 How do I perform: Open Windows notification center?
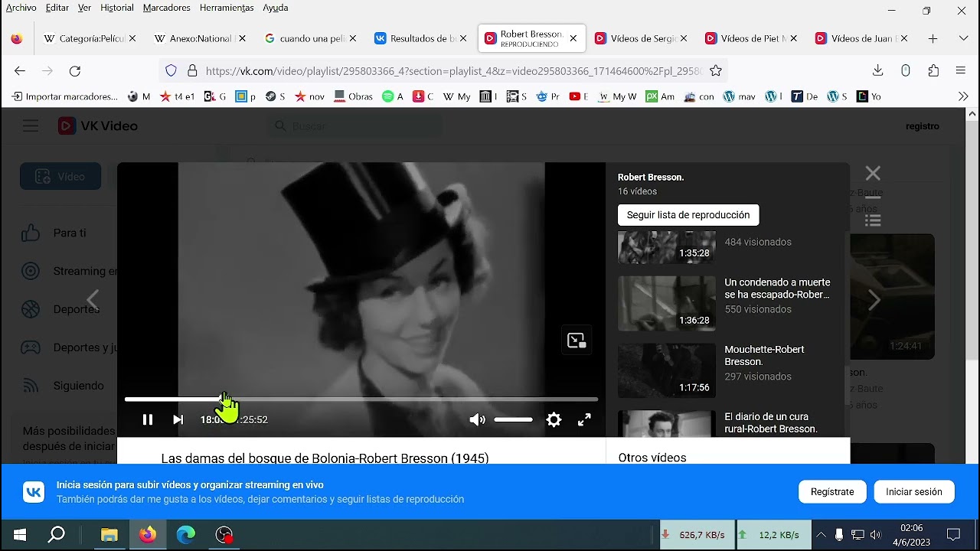point(953,535)
